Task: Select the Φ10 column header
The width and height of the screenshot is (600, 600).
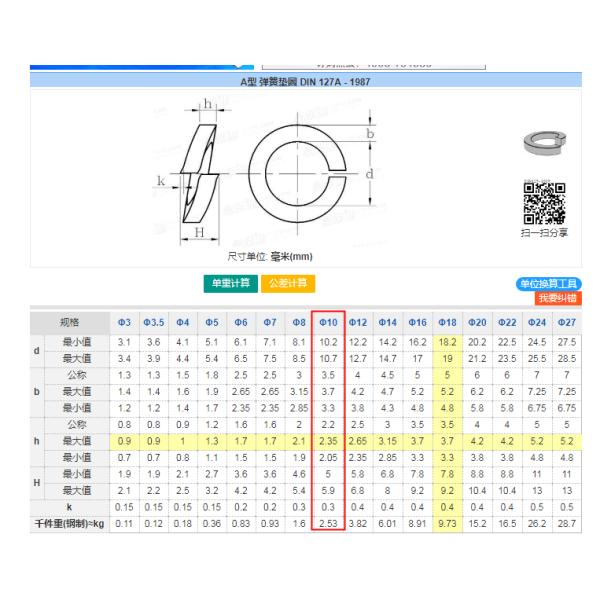Action: pyautogui.click(x=329, y=323)
